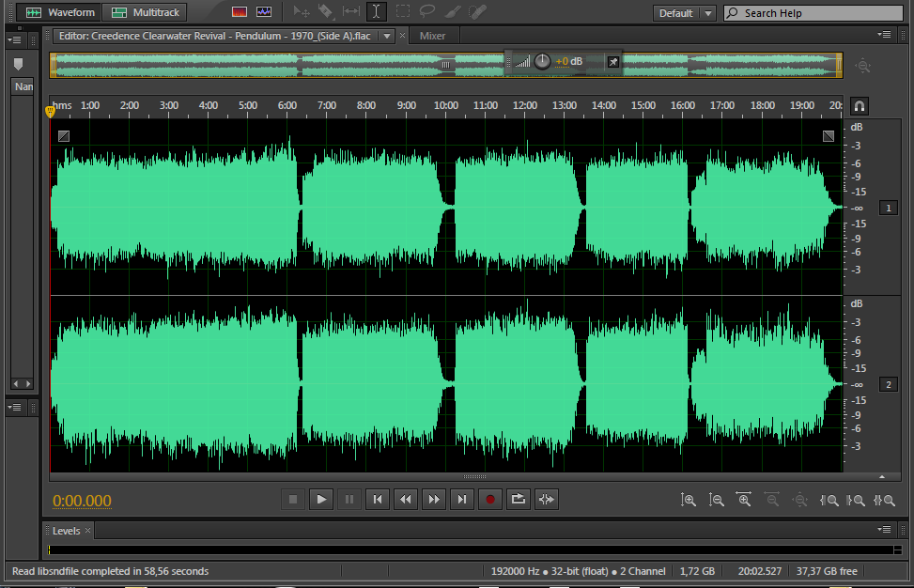Select the Paintbrush Selection tool

[453, 11]
